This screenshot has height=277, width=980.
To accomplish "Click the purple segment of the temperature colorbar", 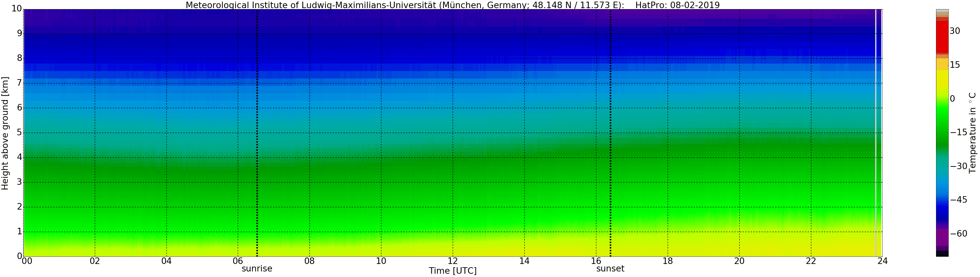I will [942, 237].
